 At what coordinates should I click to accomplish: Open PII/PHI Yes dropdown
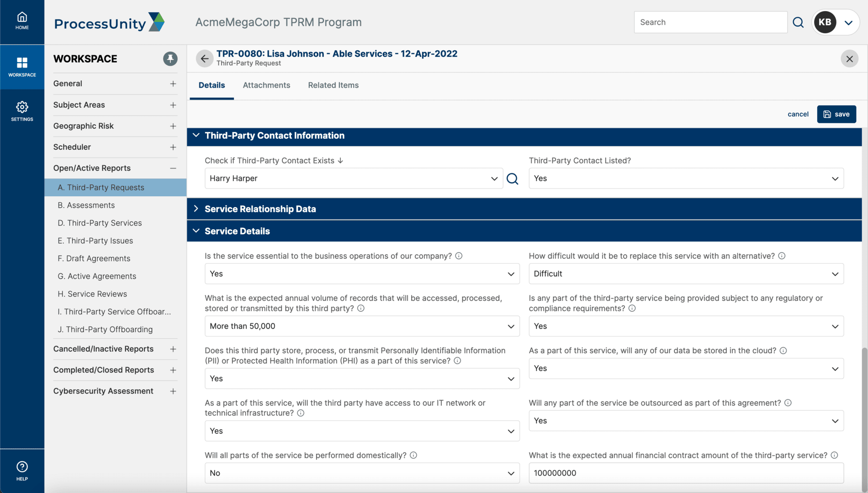coord(362,379)
